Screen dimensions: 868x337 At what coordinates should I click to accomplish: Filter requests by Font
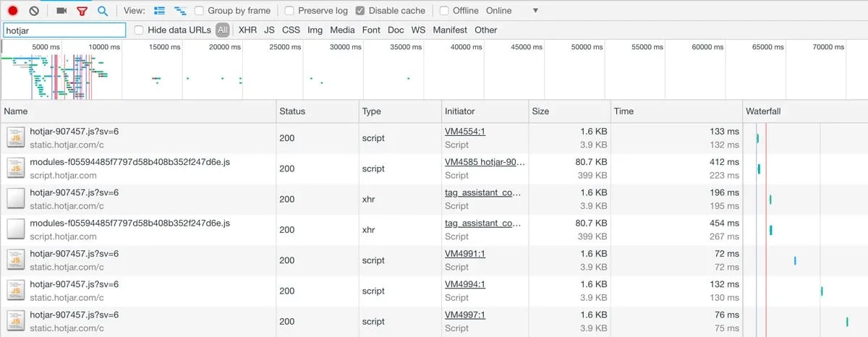371,30
